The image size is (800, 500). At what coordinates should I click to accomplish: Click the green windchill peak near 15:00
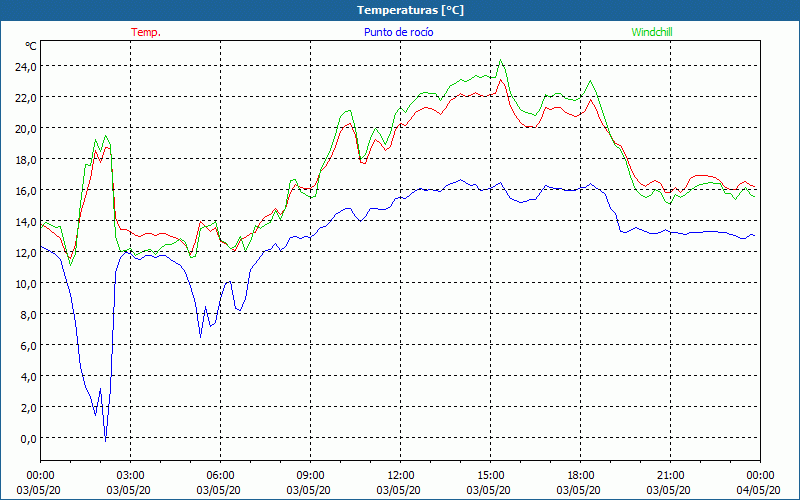click(501, 60)
